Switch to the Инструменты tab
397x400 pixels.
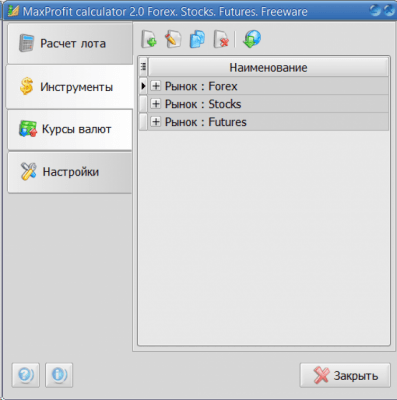70,87
